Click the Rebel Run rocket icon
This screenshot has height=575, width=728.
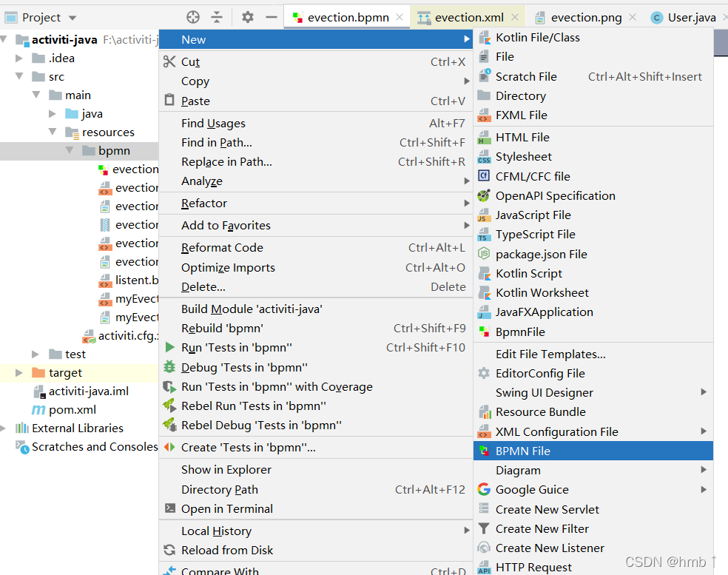(169, 406)
